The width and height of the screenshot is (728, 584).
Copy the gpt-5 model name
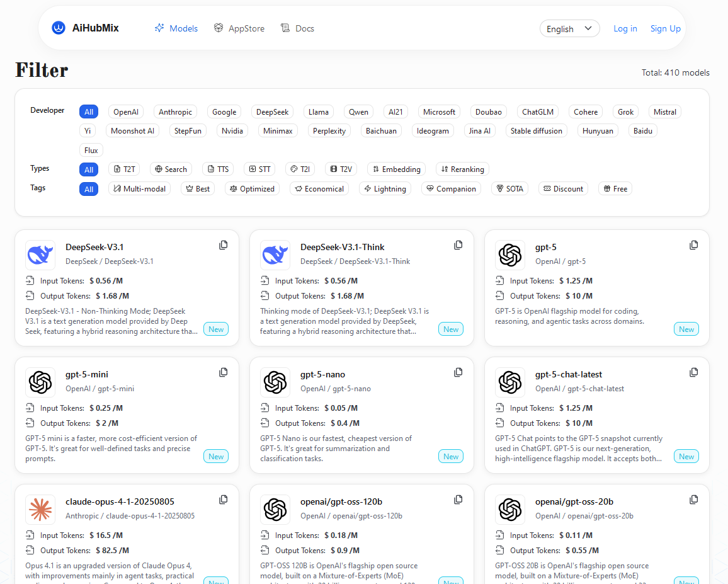tap(693, 245)
